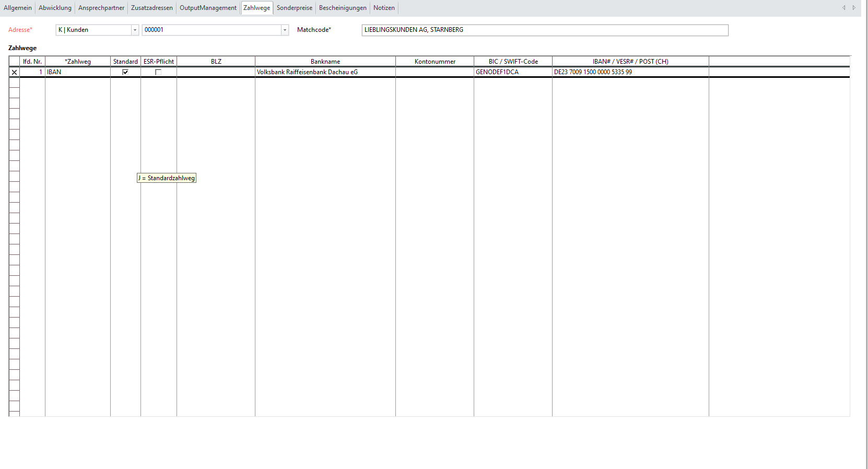This screenshot has height=469, width=868.
Task: Click the Bankname column header
Action: (x=325, y=62)
